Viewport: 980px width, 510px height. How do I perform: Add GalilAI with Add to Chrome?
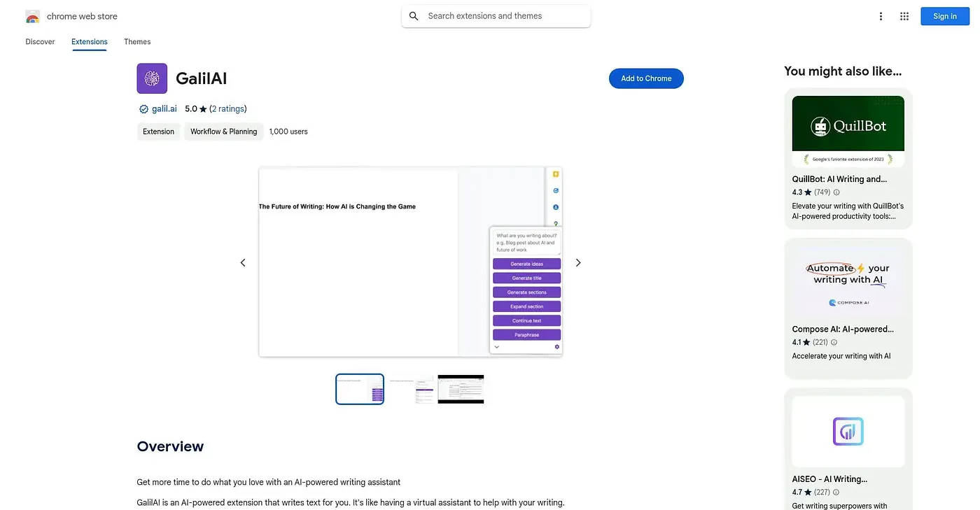click(646, 78)
